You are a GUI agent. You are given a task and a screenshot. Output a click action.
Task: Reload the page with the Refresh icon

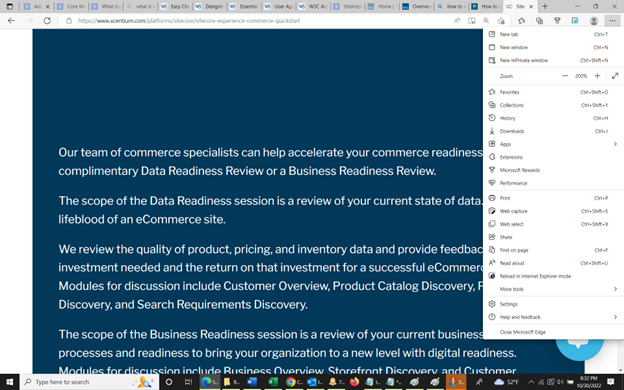click(47, 21)
